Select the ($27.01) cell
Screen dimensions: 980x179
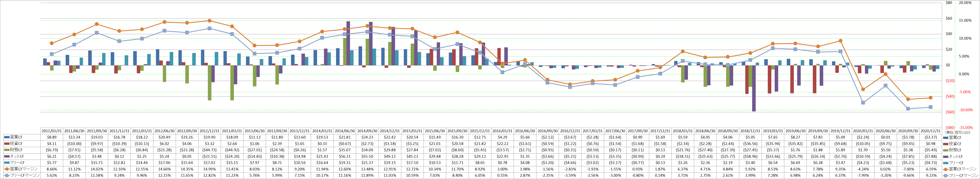click(x=255, y=150)
